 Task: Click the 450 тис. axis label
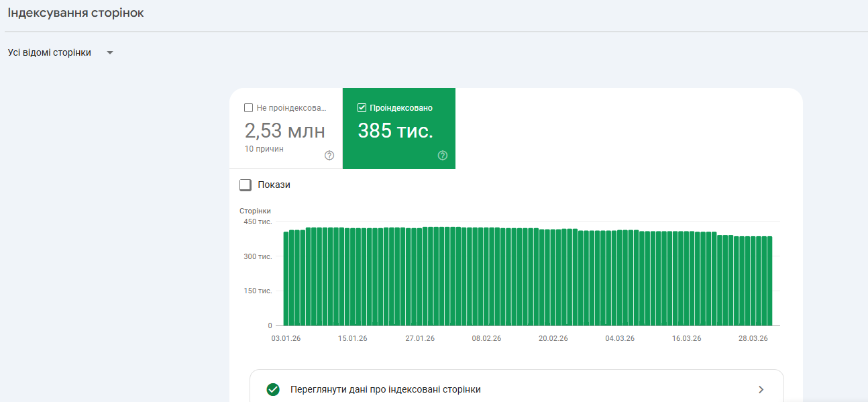tap(258, 221)
